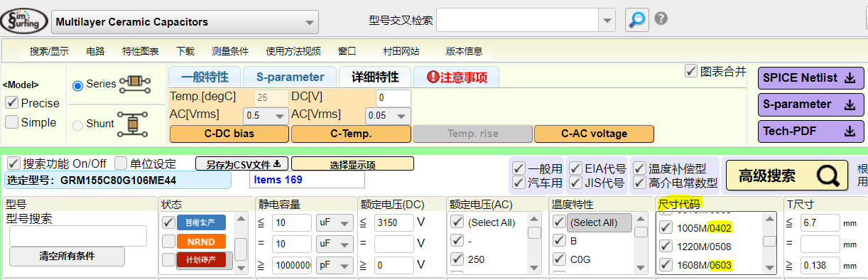Screen dimensions: 868x280
Task: Click download arrow icon on Tech-PDF button
Action: pyautogui.click(x=849, y=131)
